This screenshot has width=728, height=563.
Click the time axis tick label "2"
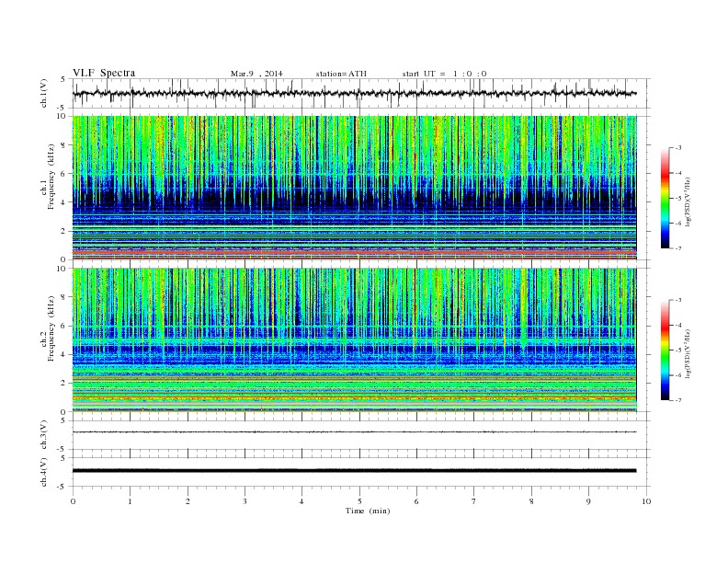[188, 501]
